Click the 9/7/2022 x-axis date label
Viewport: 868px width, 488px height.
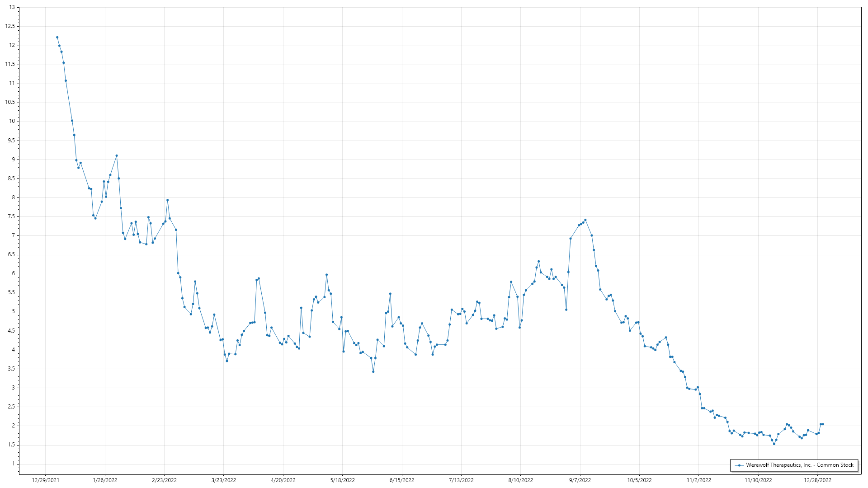tap(580, 480)
